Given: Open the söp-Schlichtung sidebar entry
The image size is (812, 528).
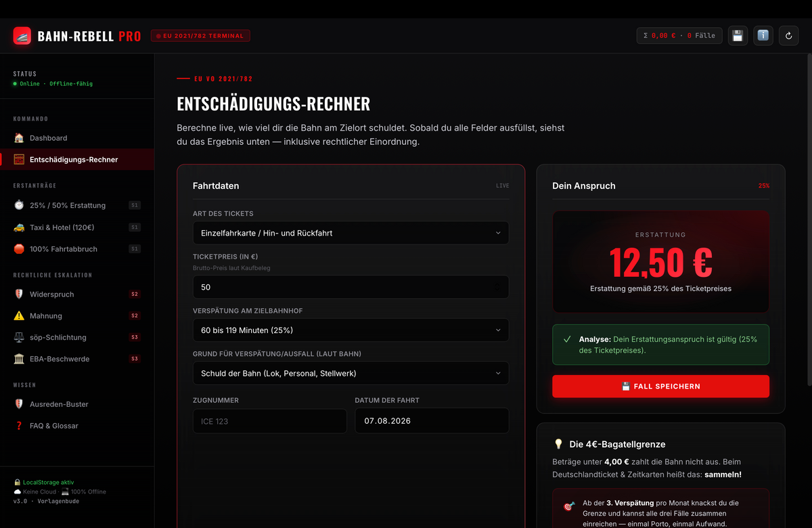Looking at the screenshot, I should pyautogui.click(x=77, y=337).
